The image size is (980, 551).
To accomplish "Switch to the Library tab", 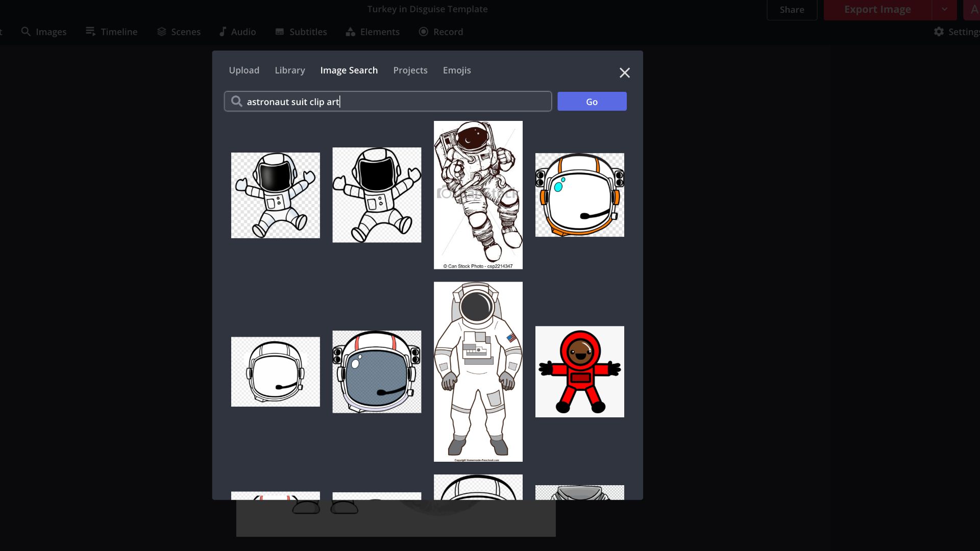I will (290, 70).
